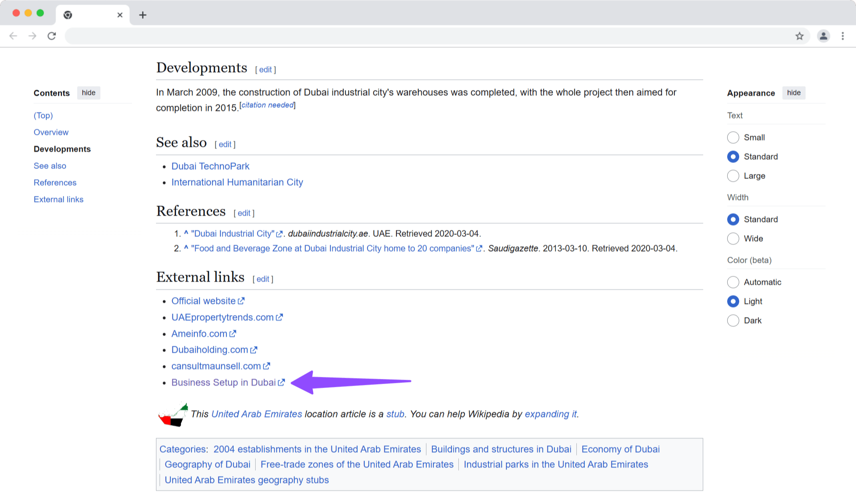This screenshot has height=504, width=856.
Task: Click the United Arab Emirates flag map image
Action: click(173, 414)
